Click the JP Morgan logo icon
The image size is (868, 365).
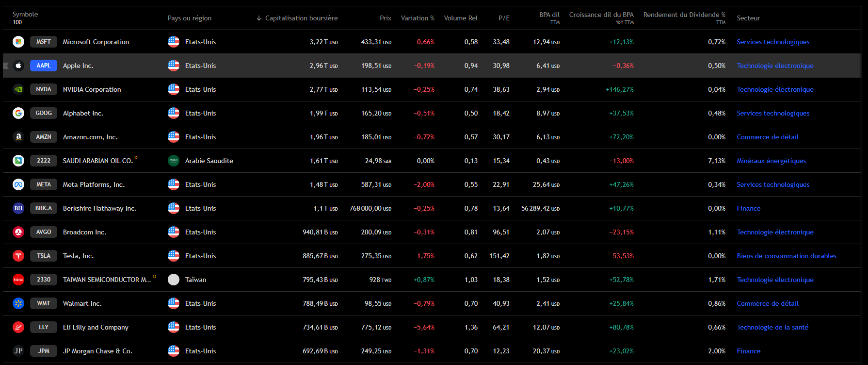pos(18,351)
